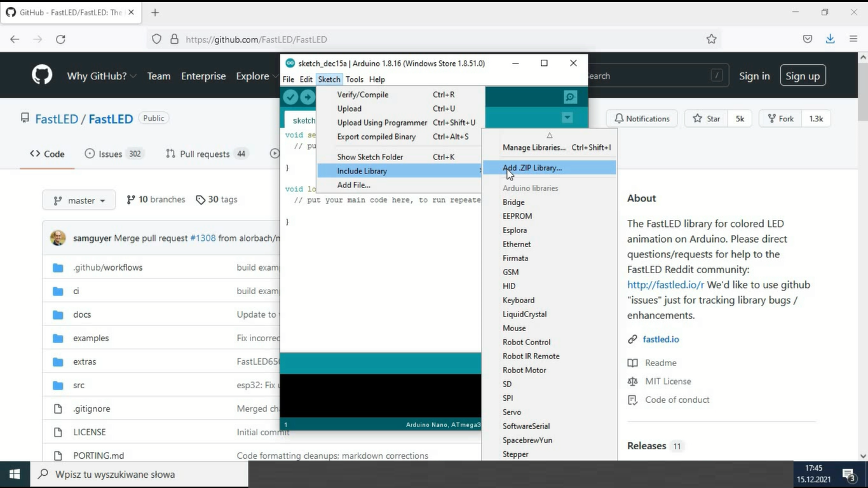Click the Arduino Upload arrow button
This screenshot has height=488, width=868.
pos(308,97)
